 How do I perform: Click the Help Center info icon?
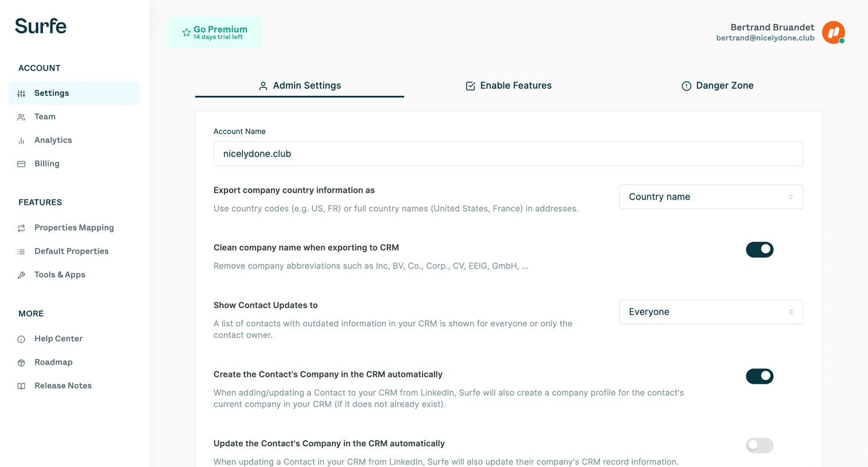tap(21, 339)
